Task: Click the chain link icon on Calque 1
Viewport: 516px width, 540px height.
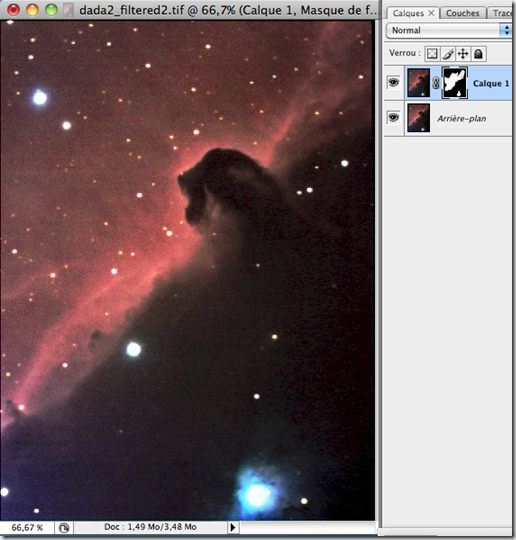Action: (435, 83)
